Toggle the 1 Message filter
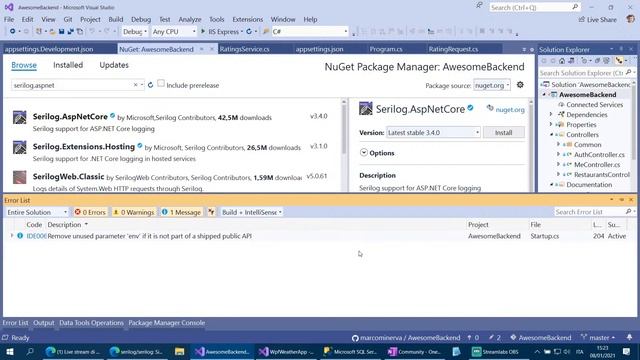 pyautogui.click(x=181, y=212)
